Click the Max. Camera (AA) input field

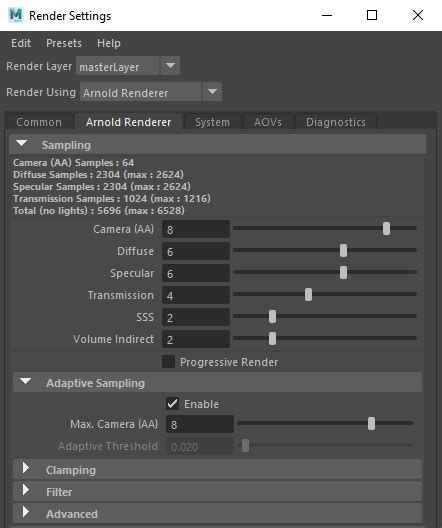(x=200, y=424)
